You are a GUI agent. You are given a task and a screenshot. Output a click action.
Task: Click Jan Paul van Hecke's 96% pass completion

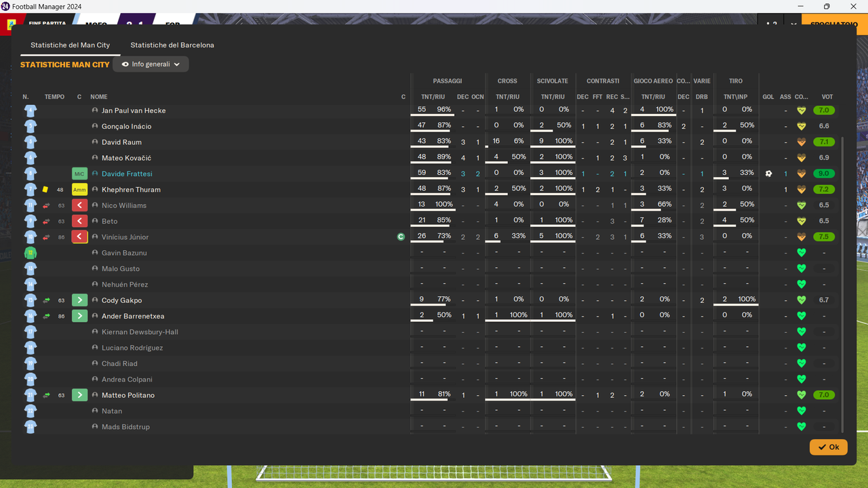[444, 110]
